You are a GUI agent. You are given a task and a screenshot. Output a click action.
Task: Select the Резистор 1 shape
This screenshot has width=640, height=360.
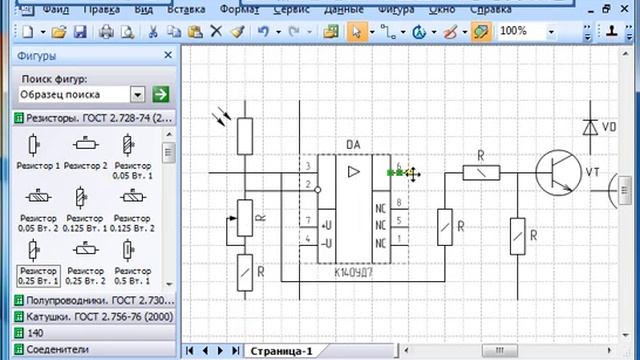[x=38, y=152]
